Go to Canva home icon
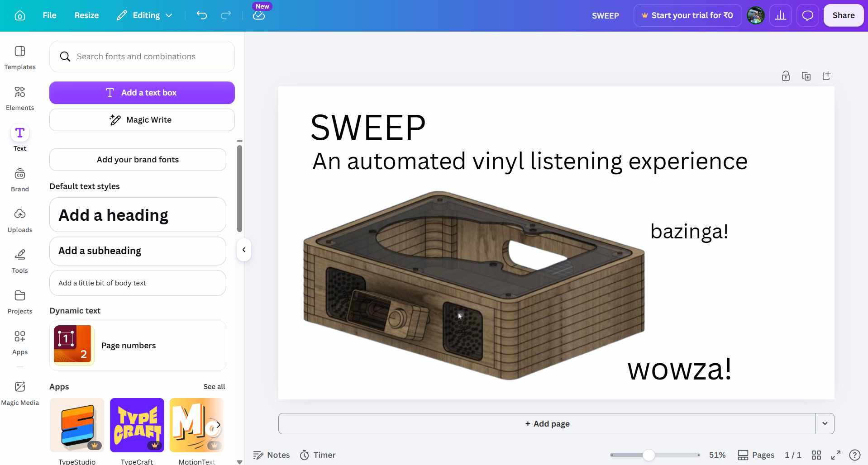 coord(19,15)
